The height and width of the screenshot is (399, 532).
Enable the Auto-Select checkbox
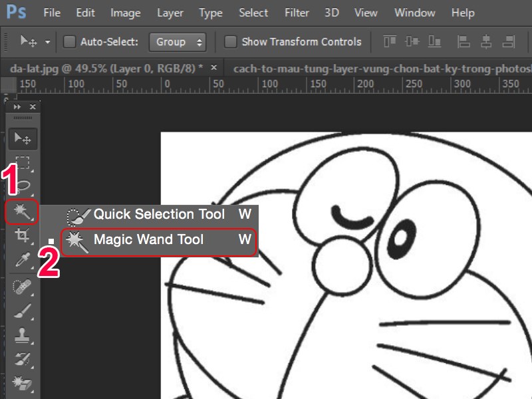click(70, 42)
